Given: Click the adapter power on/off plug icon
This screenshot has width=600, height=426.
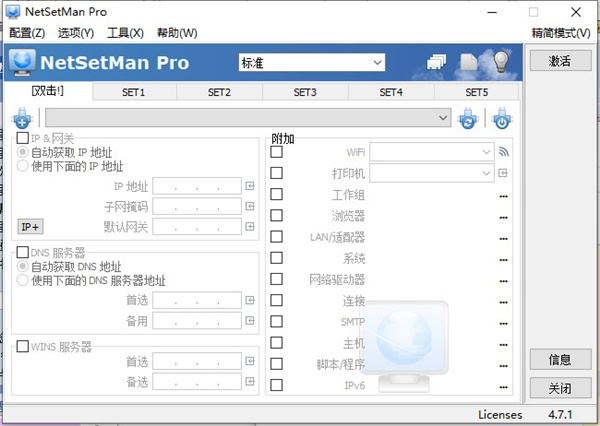Looking at the screenshot, I should (502, 118).
